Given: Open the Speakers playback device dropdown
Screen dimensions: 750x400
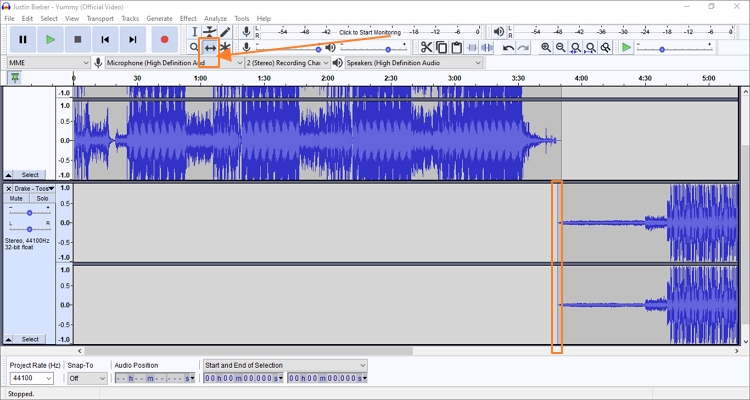Looking at the screenshot, I should coord(414,63).
